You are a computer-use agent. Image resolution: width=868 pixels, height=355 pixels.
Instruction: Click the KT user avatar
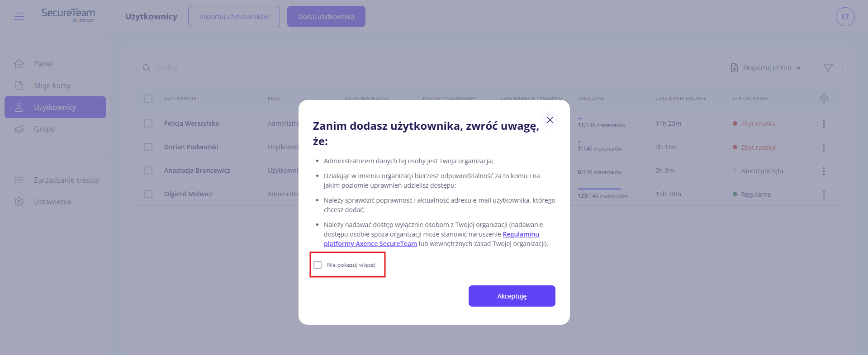click(845, 17)
